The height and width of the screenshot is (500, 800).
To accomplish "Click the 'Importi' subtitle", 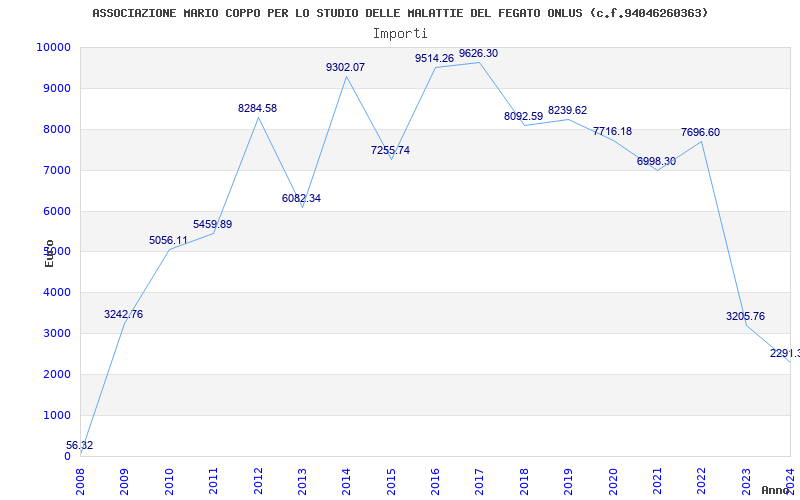I will tap(400, 34).
